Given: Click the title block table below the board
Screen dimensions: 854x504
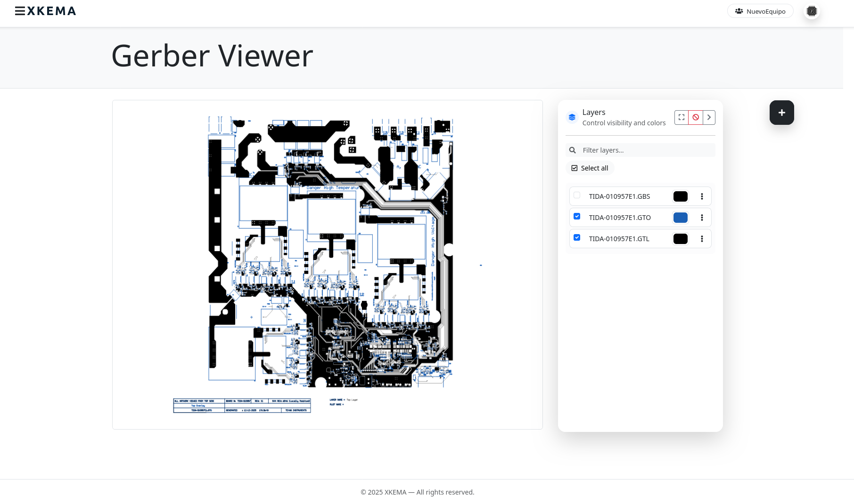Looking at the screenshot, I should coord(242,406).
